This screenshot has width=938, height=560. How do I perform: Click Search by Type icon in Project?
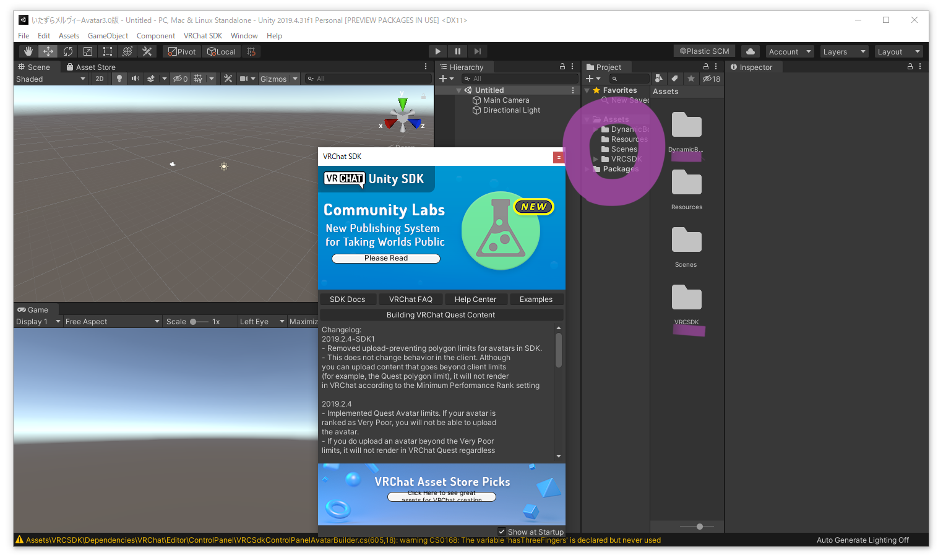(659, 79)
